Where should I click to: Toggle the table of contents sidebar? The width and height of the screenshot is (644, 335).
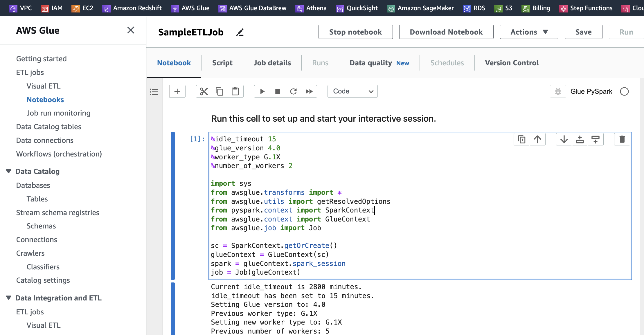(154, 92)
